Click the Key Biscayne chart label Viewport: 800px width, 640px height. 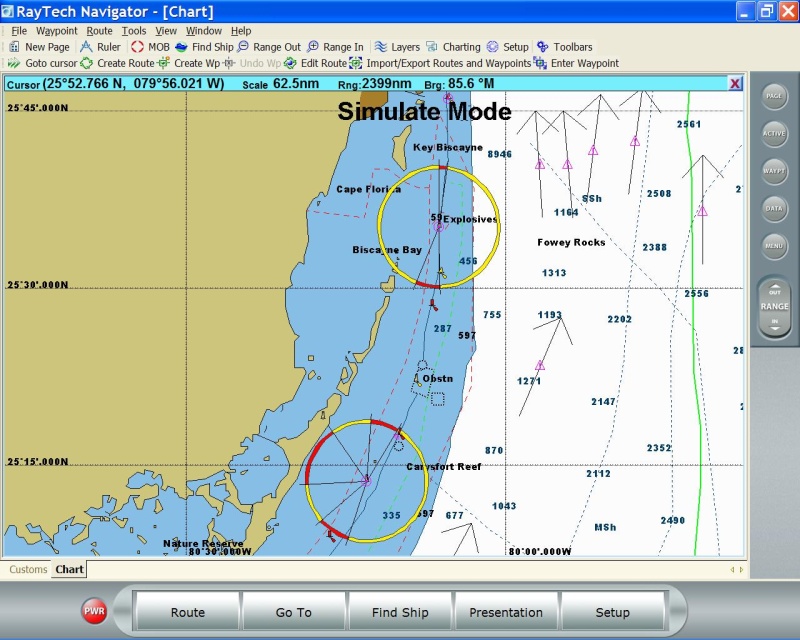point(447,147)
